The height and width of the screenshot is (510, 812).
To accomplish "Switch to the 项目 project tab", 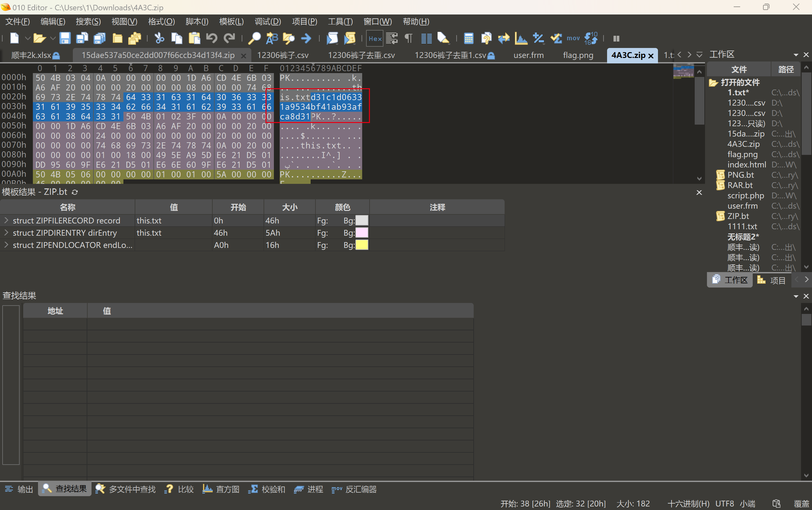I will 771,280.
